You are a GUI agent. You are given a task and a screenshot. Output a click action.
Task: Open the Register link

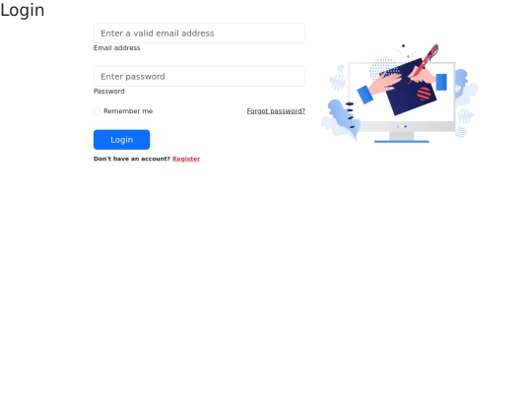click(x=186, y=159)
